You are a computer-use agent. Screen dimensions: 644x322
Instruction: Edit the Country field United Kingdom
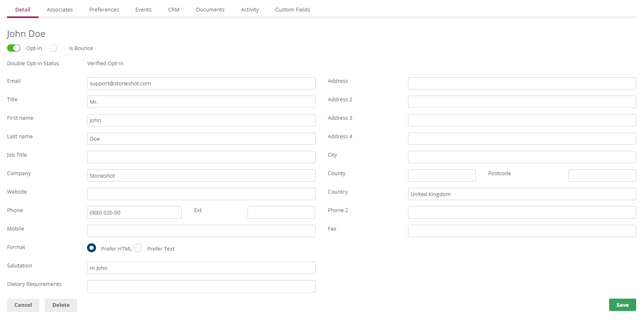click(522, 194)
